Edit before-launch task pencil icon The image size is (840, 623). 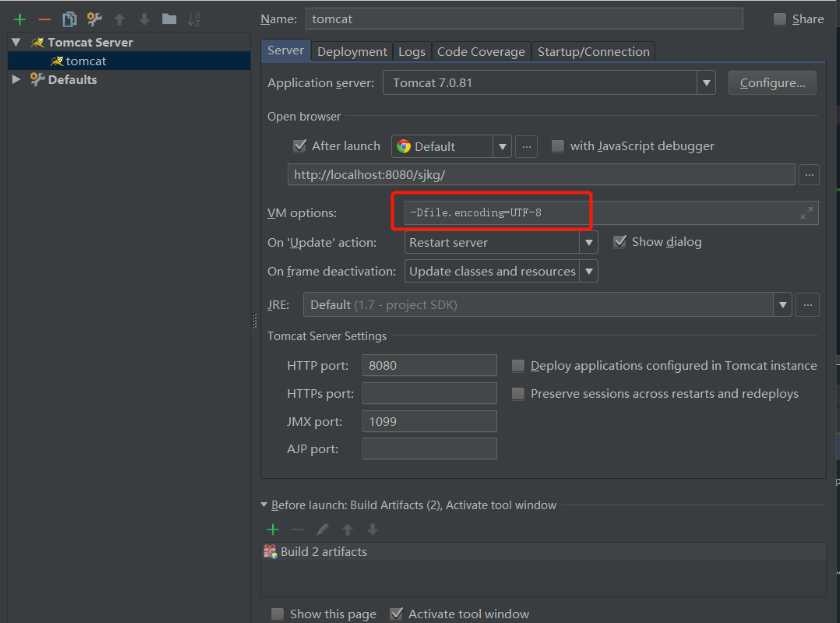[322, 529]
